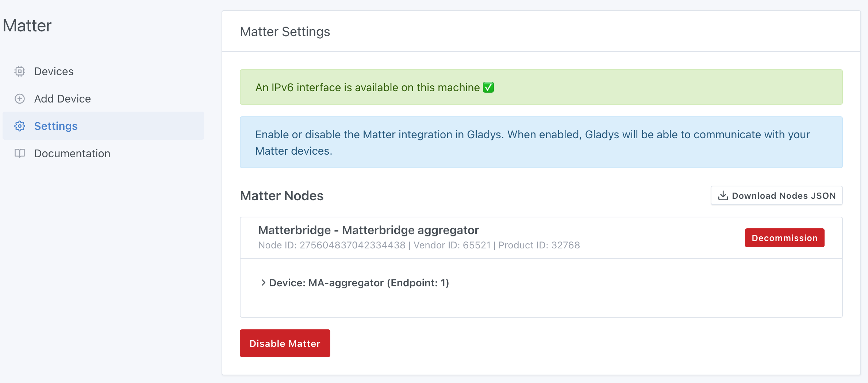
Task: Click the Matter Settings header
Action: click(285, 32)
